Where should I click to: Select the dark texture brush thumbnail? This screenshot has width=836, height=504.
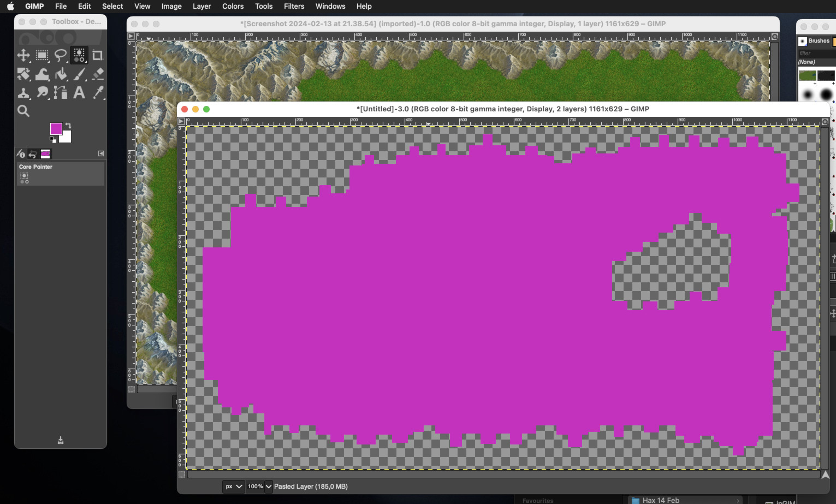click(826, 75)
